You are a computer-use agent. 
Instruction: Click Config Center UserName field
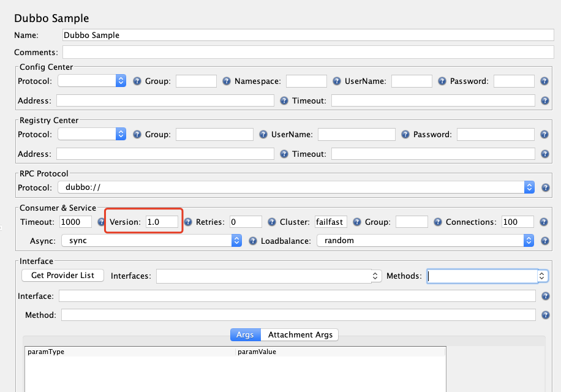pos(412,81)
